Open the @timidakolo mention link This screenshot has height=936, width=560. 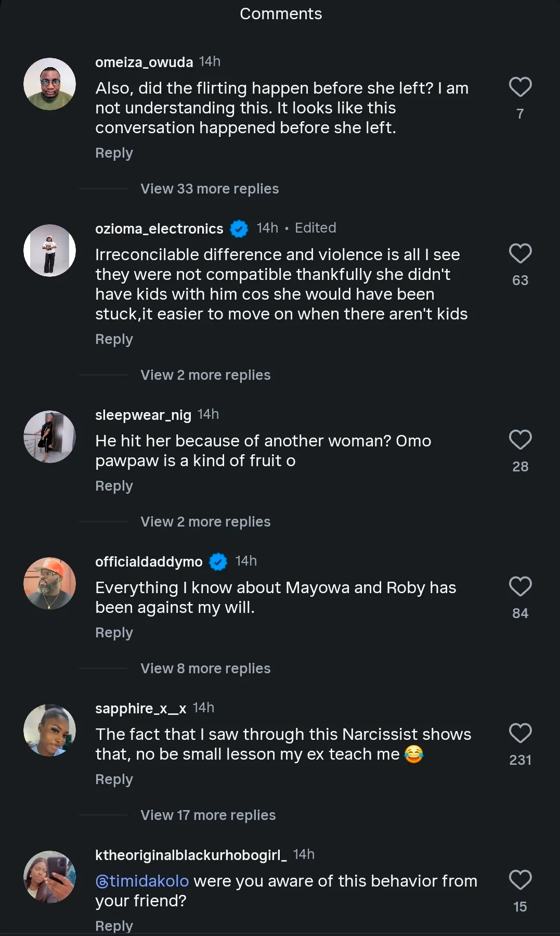tap(142, 881)
